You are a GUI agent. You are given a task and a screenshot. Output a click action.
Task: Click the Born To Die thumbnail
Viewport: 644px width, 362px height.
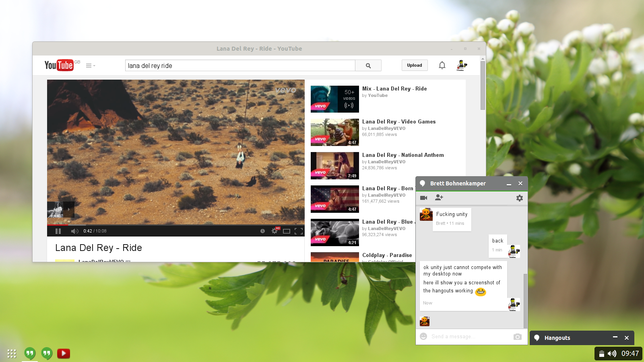pyautogui.click(x=335, y=199)
